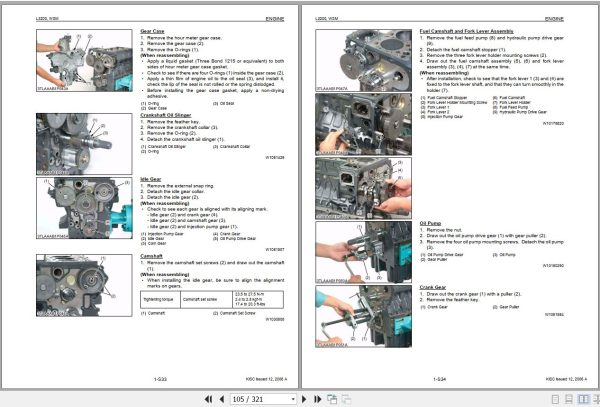
Task: Click the previous view icon after last-page
Action: tap(332, 399)
